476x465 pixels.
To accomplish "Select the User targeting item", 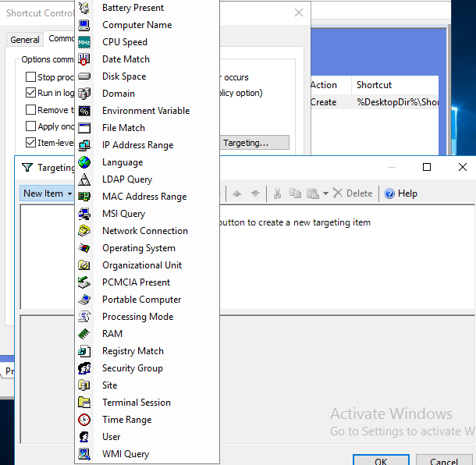I will click(147, 437).
